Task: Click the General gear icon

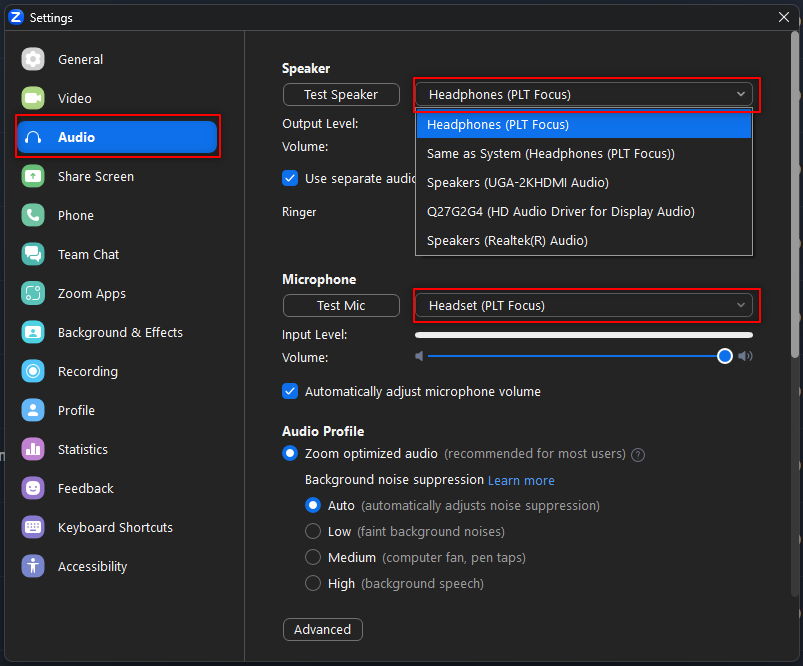Action: pos(33,59)
